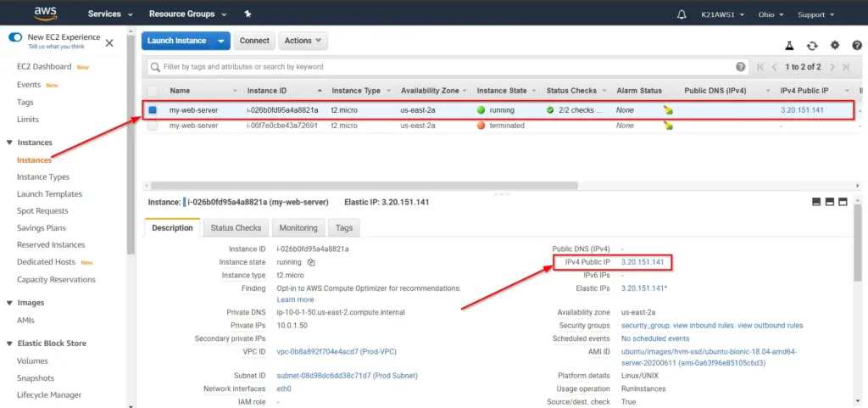Image resolution: width=868 pixels, height=408 pixels.
Task: Click the search filter help icon
Action: click(x=740, y=66)
